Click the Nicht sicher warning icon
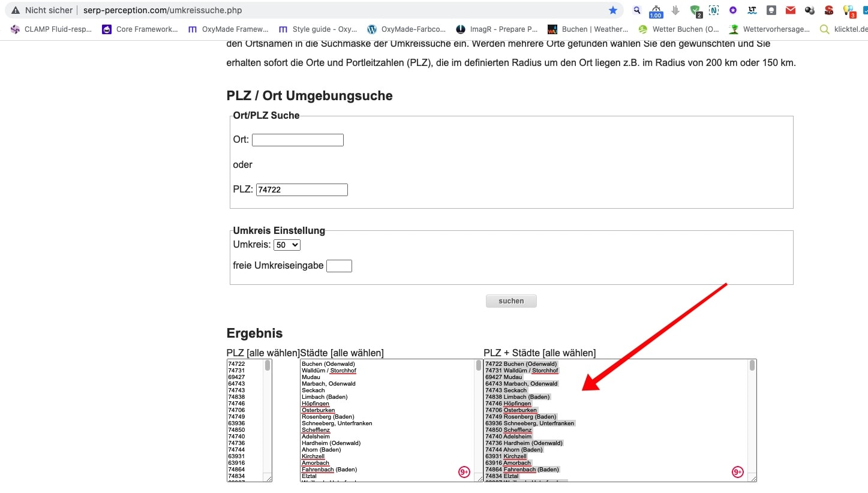This screenshot has width=868, height=493. tap(16, 10)
